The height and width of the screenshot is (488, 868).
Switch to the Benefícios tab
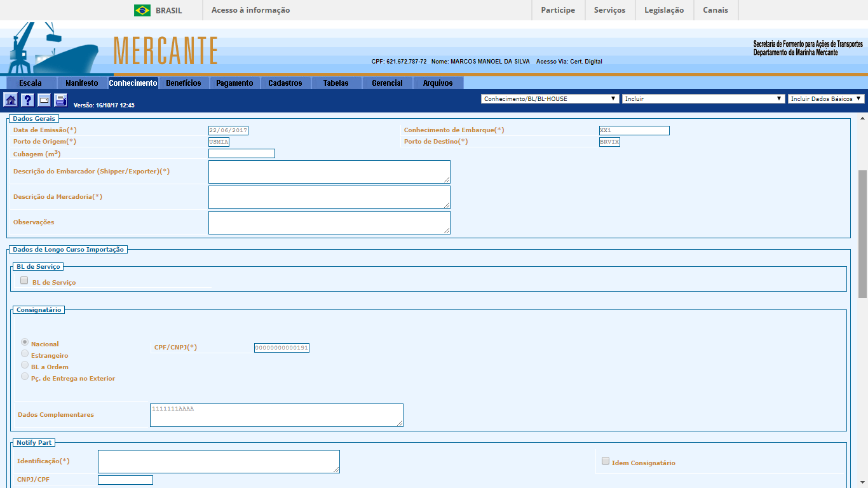pyautogui.click(x=184, y=83)
